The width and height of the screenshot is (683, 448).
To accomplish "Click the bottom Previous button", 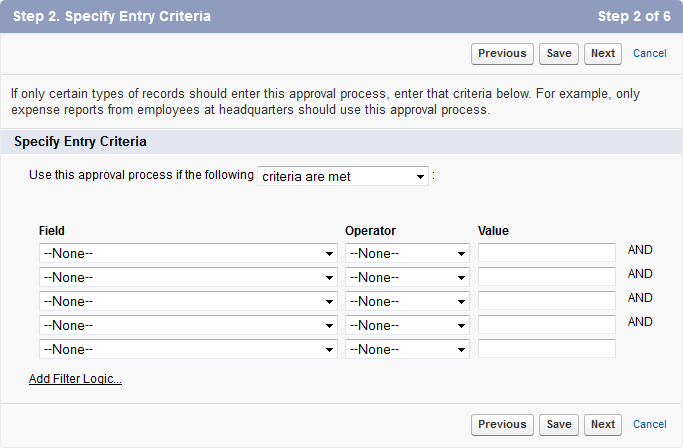I will click(x=502, y=425).
